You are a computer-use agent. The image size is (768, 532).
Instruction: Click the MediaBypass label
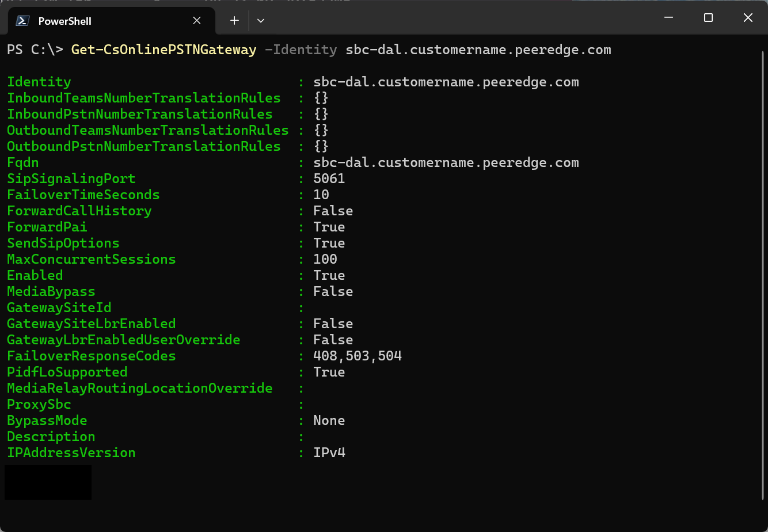click(51, 291)
